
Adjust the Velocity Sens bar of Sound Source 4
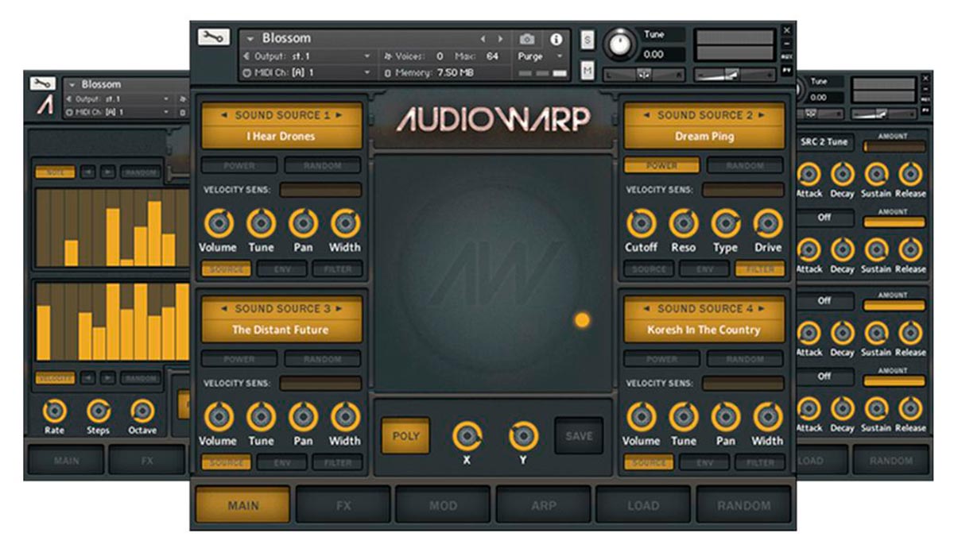point(743,383)
